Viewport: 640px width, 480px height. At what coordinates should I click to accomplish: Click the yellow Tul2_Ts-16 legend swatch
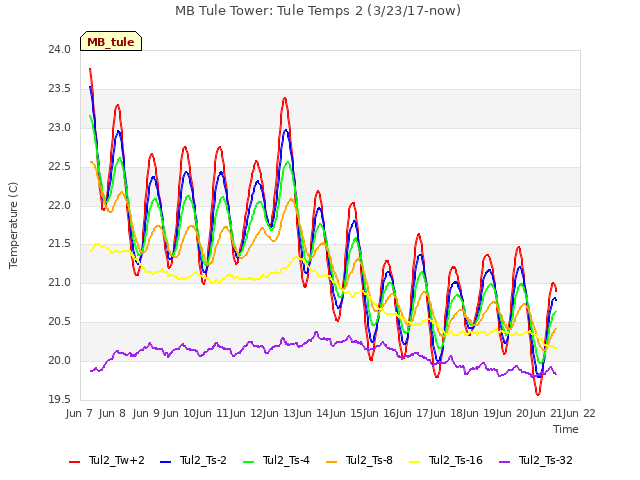[x=414, y=462]
